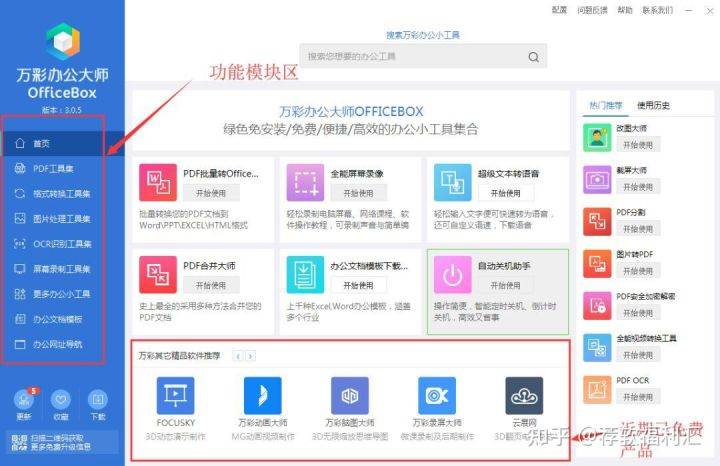Click the 全能视频转换工具 icon
Viewport: 720px width, 466px height.
[597, 348]
